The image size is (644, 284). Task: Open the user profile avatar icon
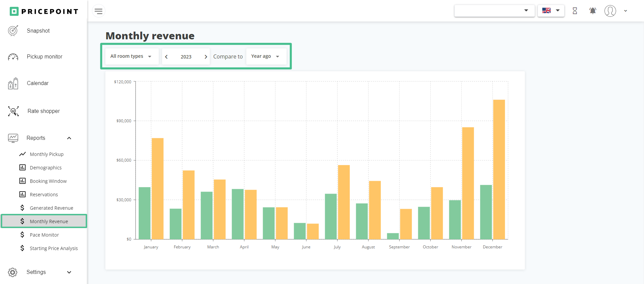tap(610, 11)
